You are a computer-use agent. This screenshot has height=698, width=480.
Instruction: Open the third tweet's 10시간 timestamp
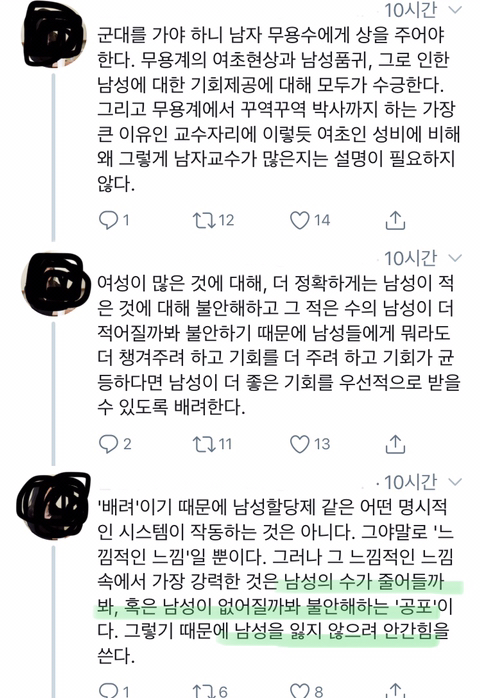click(410, 482)
